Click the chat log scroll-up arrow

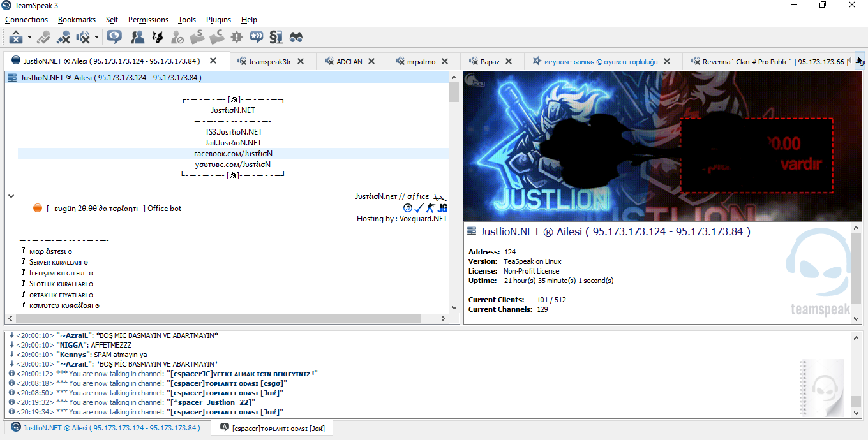point(857,337)
